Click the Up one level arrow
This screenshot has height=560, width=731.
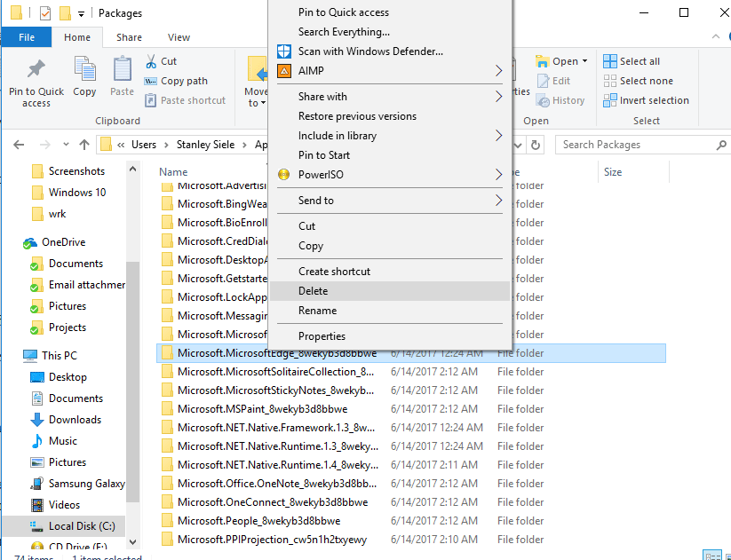pos(84,145)
